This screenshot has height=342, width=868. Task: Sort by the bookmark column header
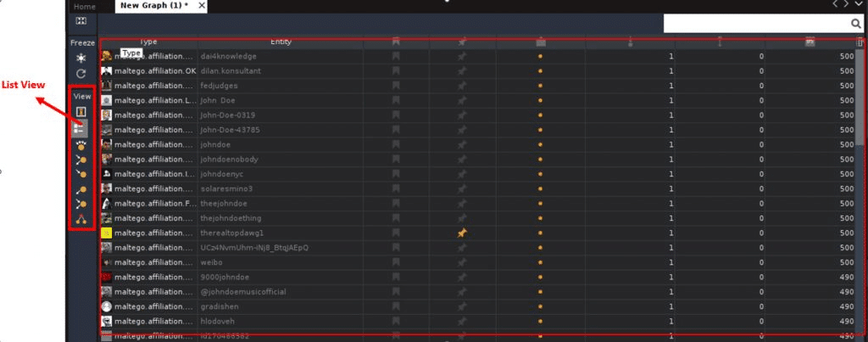pos(396,42)
